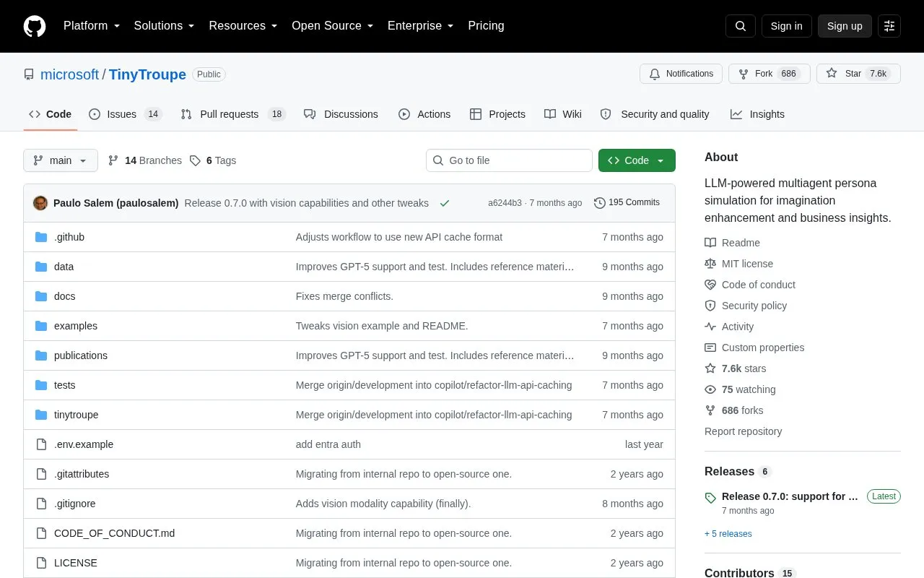Screen dimensions: 924x578
Task: Expand the Solutions menu
Action: pyautogui.click(x=164, y=26)
